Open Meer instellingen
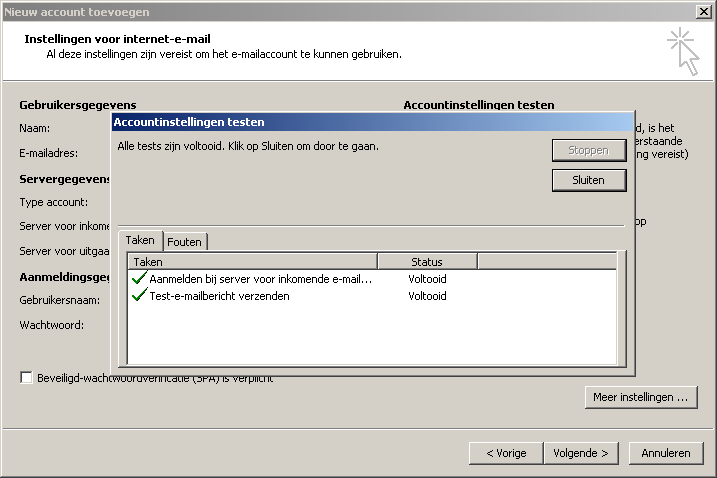Viewport: 717px width, 478px height. (x=640, y=397)
